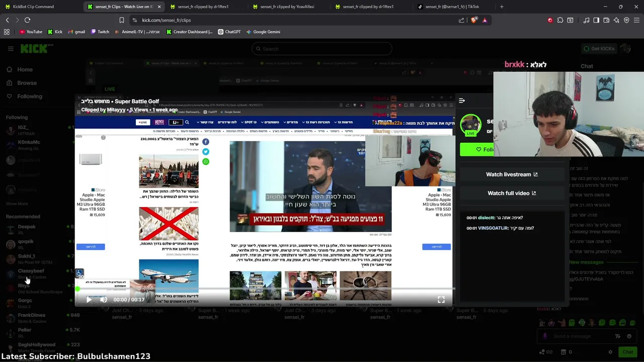The width and height of the screenshot is (644, 362).
Task: Open the Google Gemini bookmark
Action: pos(263,32)
